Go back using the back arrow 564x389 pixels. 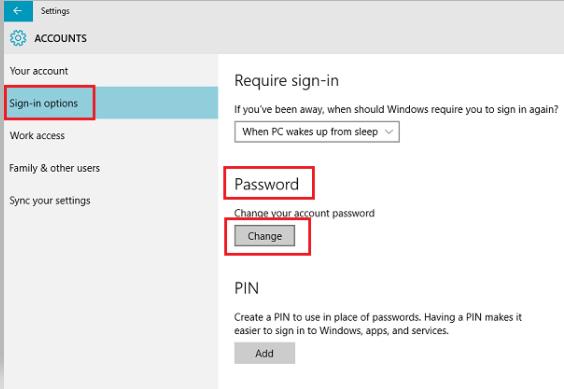18,11
